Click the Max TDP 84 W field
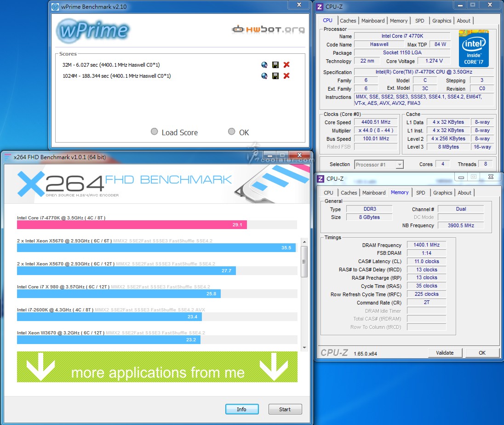This screenshot has width=504, height=425. (440, 44)
